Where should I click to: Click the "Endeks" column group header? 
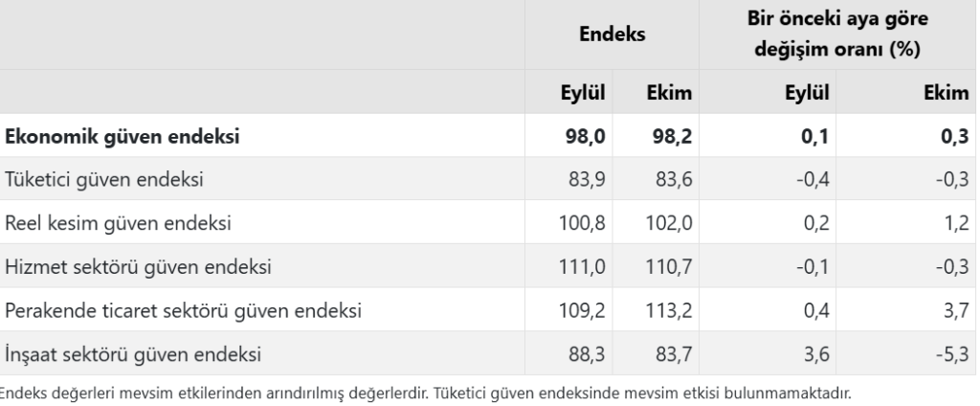pos(613,34)
